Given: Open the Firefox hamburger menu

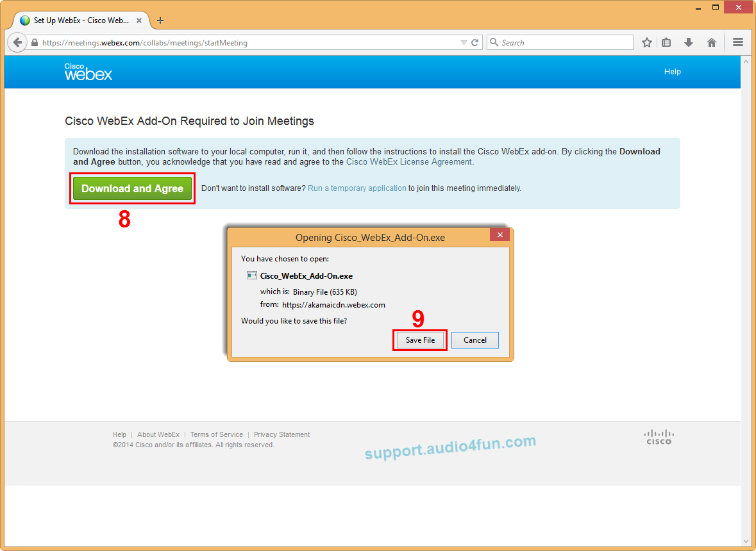Looking at the screenshot, I should coord(737,42).
